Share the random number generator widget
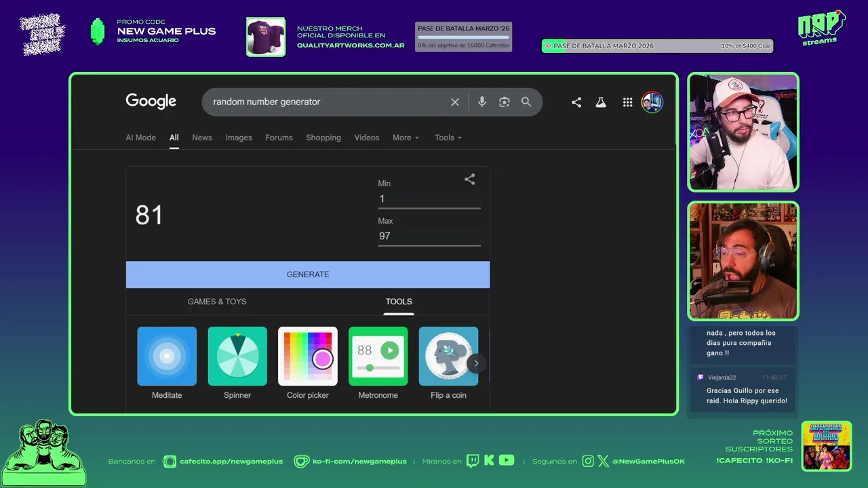 click(x=469, y=180)
